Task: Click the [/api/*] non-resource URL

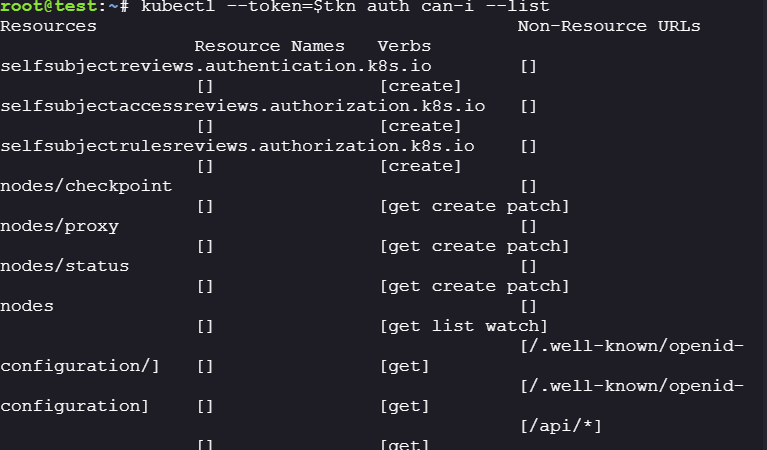Action: tap(560, 426)
